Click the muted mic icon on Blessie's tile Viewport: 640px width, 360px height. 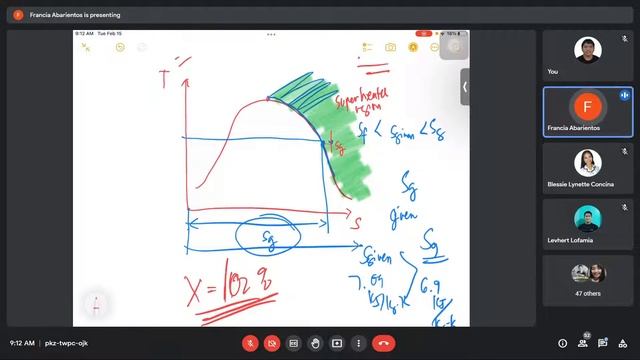pyautogui.click(x=624, y=151)
